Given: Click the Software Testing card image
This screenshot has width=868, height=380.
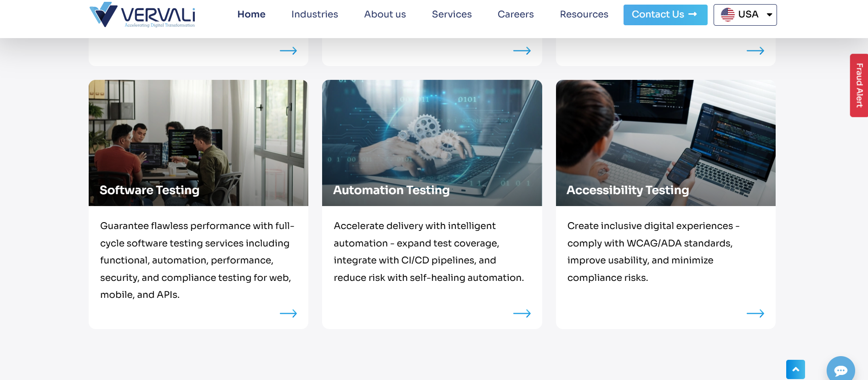Looking at the screenshot, I should tap(198, 138).
